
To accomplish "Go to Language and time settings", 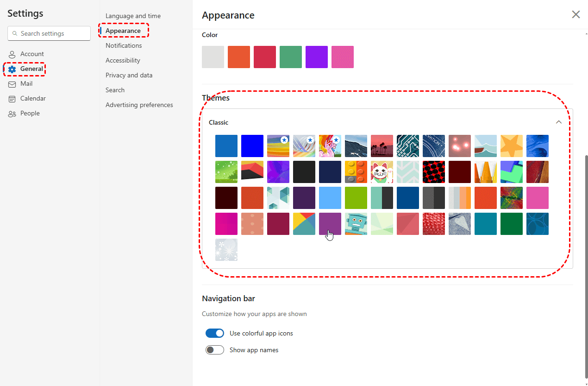I will pyautogui.click(x=133, y=16).
